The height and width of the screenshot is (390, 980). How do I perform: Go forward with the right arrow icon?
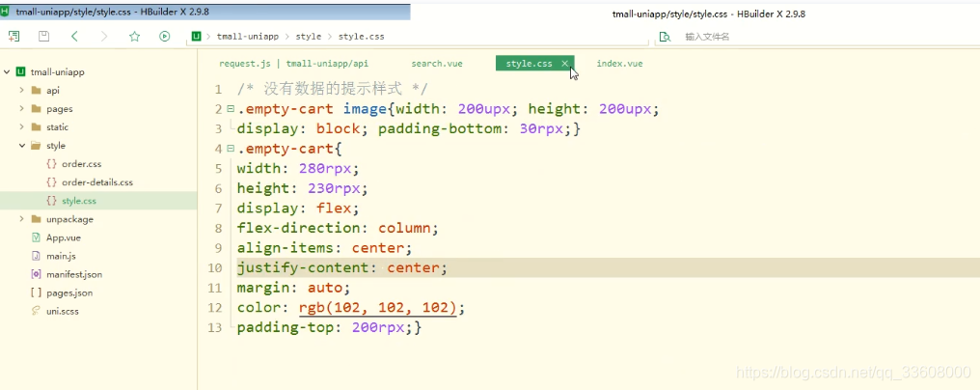coord(104,37)
